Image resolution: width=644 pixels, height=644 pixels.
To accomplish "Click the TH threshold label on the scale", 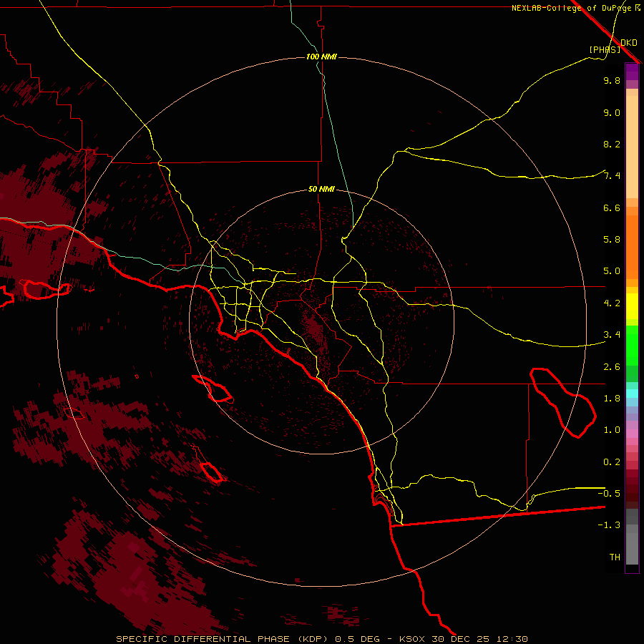I will 615,557.
